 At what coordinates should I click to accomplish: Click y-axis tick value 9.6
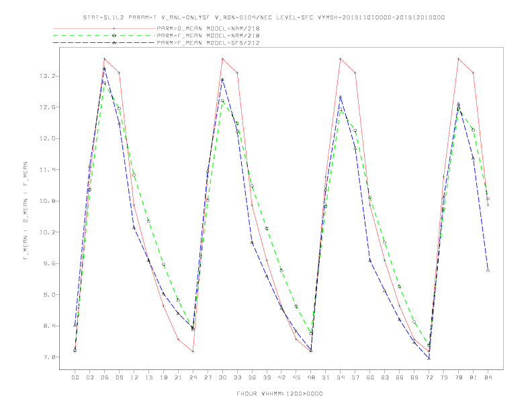(x=49, y=263)
